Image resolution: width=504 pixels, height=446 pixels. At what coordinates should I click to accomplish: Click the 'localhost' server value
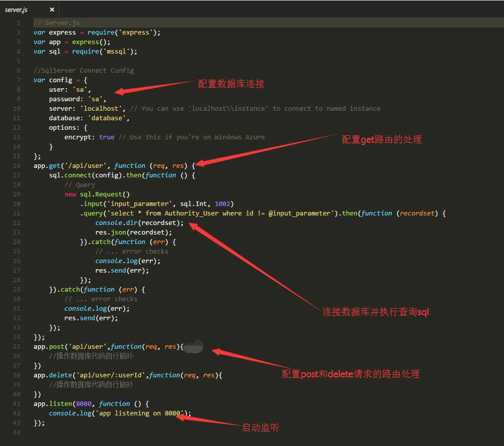pyautogui.click(x=101, y=109)
